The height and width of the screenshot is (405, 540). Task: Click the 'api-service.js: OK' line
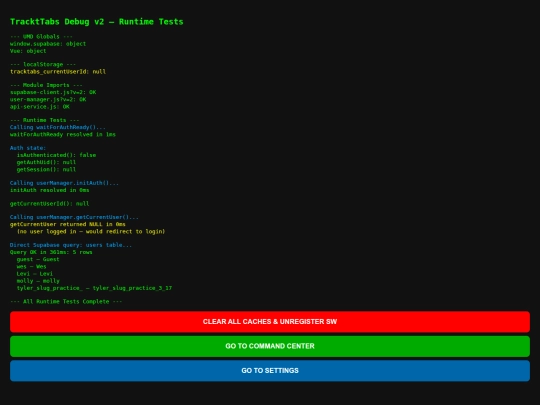(x=40, y=107)
